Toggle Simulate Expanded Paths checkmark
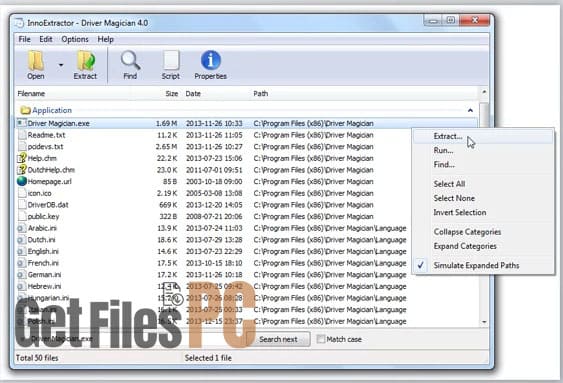Image resolution: width=563 pixels, height=383 pixels. (483, 266)
